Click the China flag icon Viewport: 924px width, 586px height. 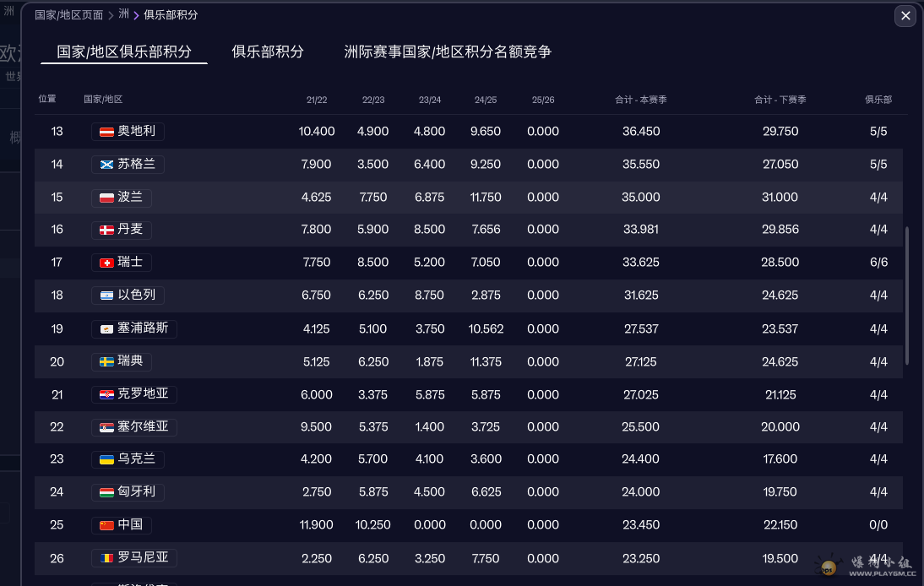107,525
